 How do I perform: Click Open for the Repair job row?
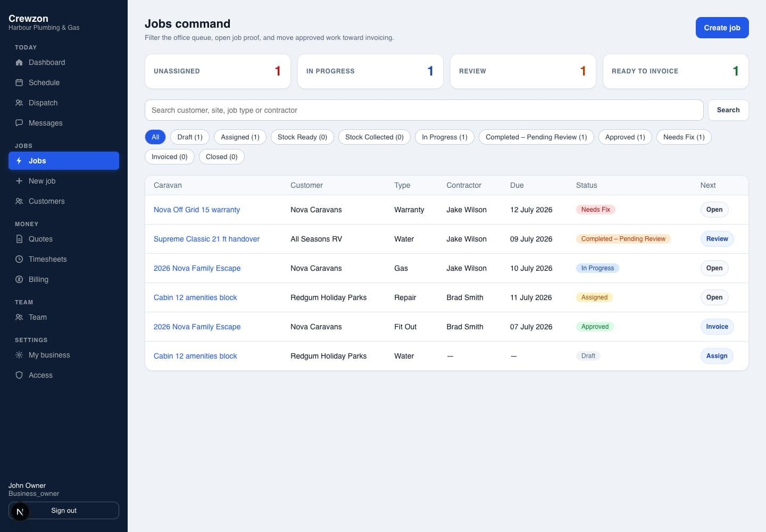click(714, 297)
